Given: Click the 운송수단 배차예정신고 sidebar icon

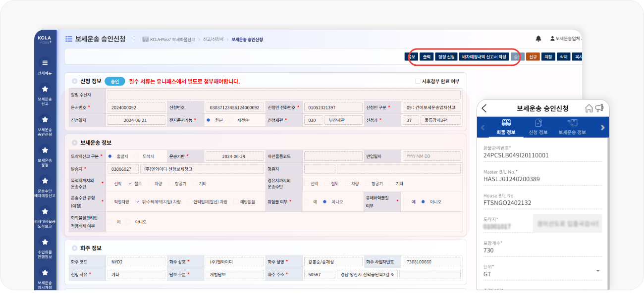Looking at the screenshot, I should pyautogui.click(x=45, y=185).
